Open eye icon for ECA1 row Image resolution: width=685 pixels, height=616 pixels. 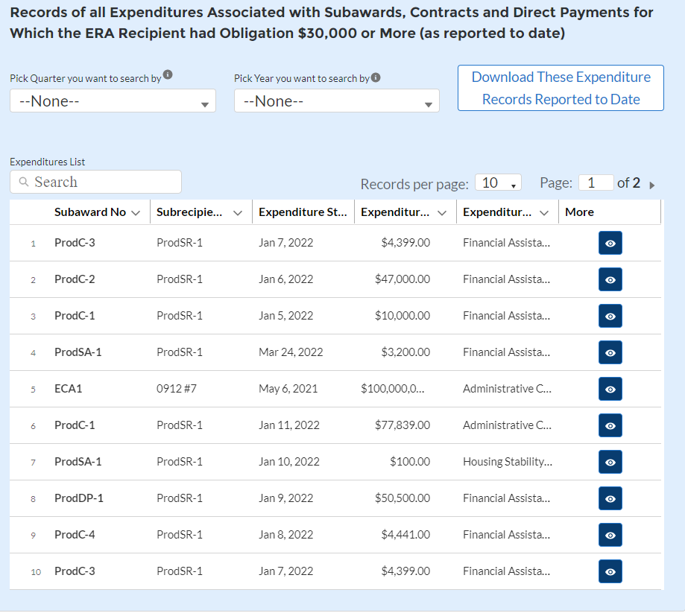pyautogui.click(x=610, y=389)
